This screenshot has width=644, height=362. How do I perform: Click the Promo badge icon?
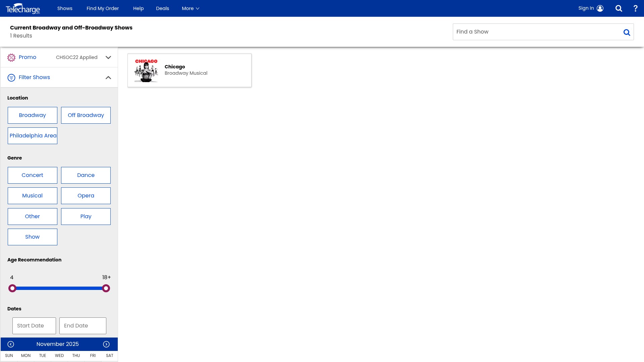[x=11, y=58]
